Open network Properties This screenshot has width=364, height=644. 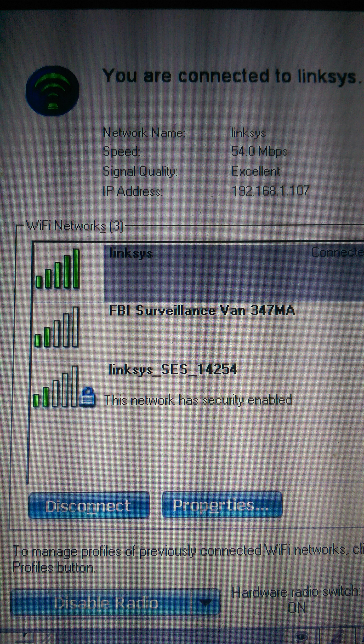222,505
